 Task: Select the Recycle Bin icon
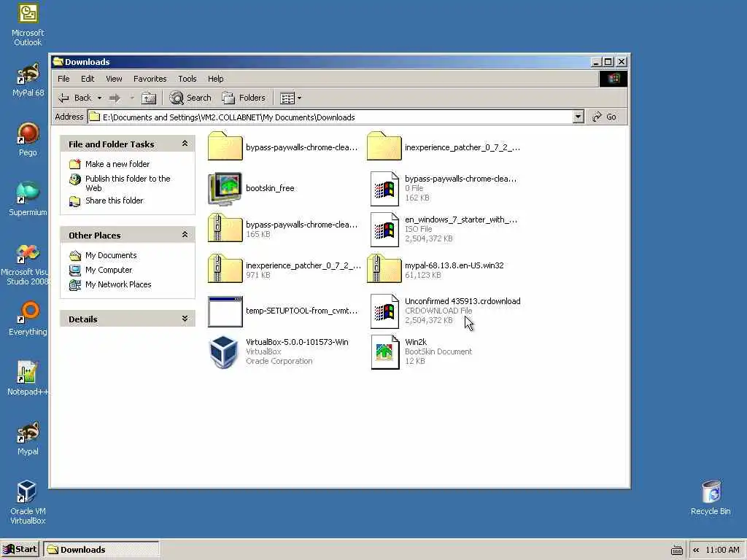[711, 497]
